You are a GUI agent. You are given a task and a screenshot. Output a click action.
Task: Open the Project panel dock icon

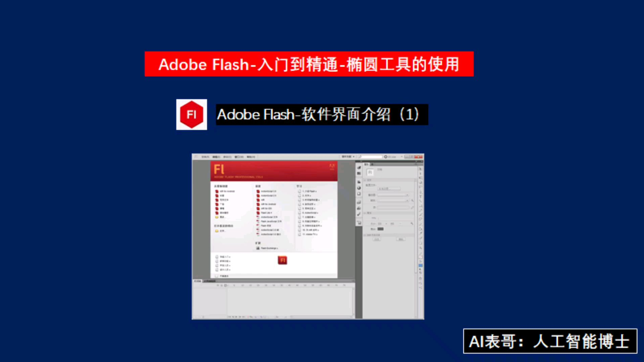(x=359, y=223)
